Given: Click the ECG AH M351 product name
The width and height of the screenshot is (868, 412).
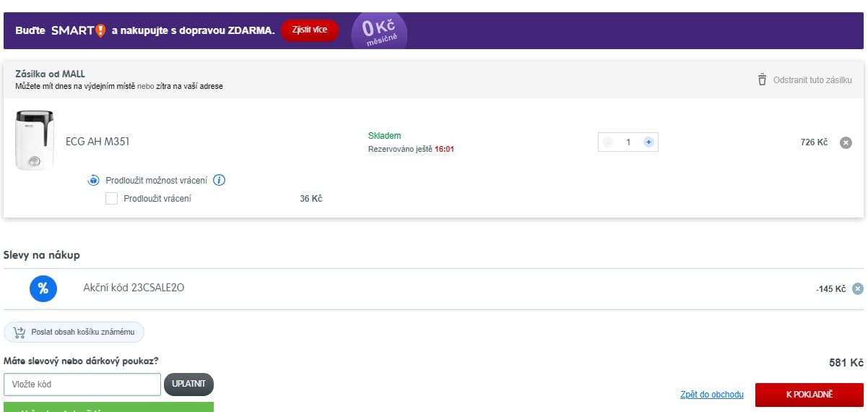Looking at the screenshot, I should click(x=97, y=142).
